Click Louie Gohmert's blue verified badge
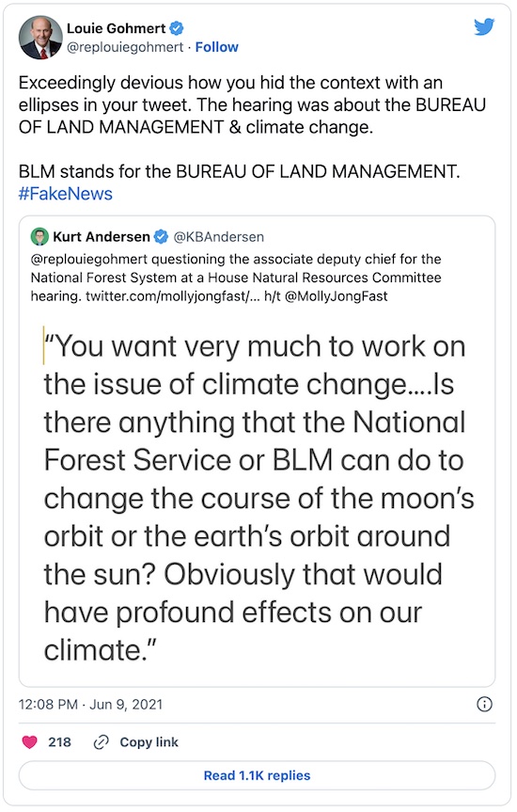 [x=177, y=28]
